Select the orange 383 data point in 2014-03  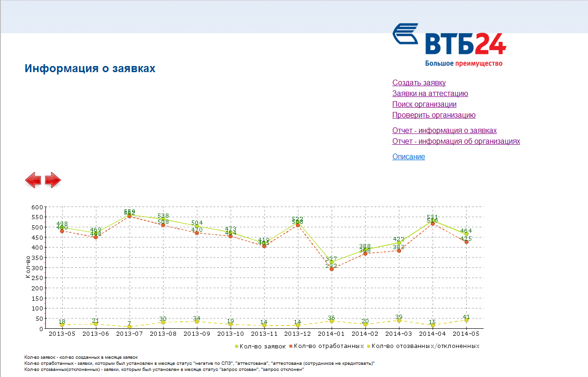[399, 251]
